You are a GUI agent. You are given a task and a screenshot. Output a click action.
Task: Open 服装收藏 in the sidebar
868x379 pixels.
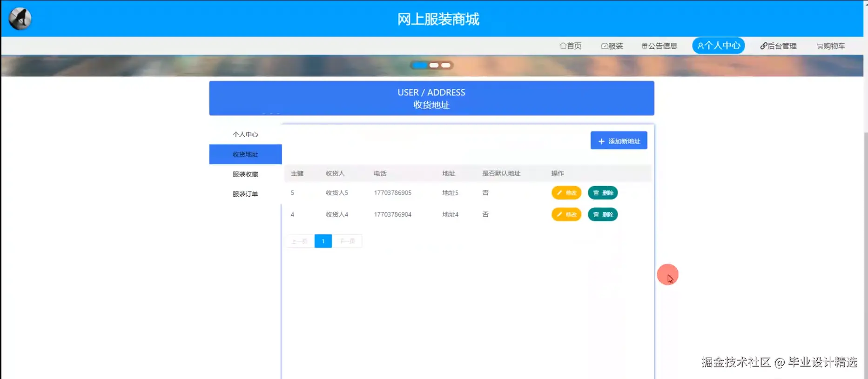(245, 174)
